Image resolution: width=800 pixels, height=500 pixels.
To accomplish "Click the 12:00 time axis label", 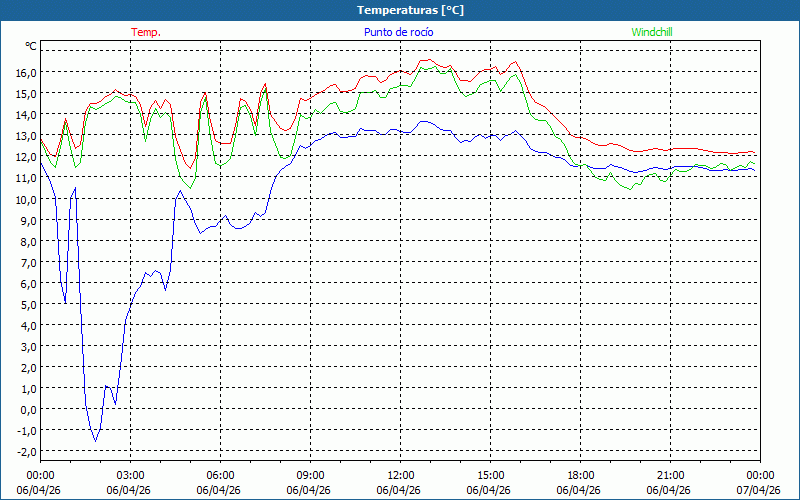I will [x=400, y=475].
